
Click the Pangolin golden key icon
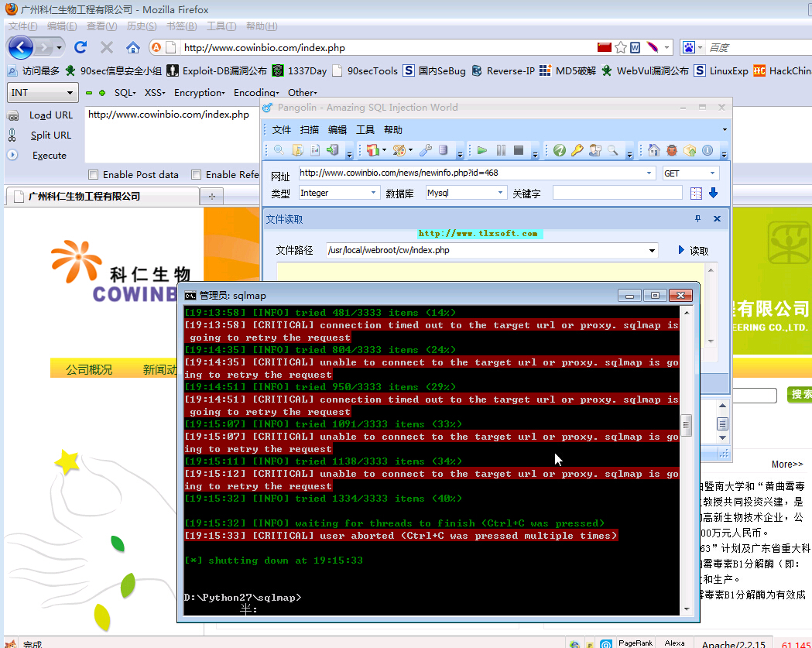577,150
